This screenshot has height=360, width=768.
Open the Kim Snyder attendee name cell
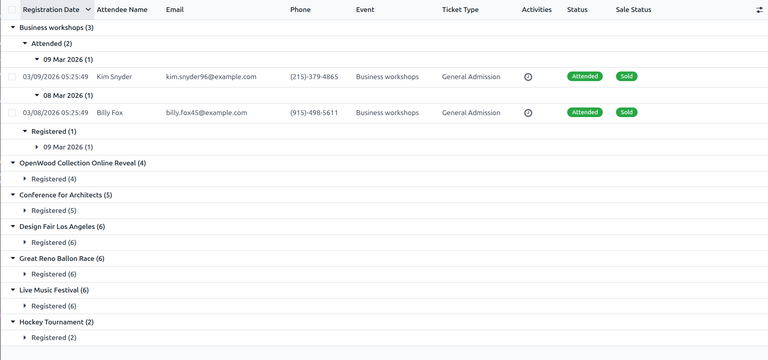point(114,77)
